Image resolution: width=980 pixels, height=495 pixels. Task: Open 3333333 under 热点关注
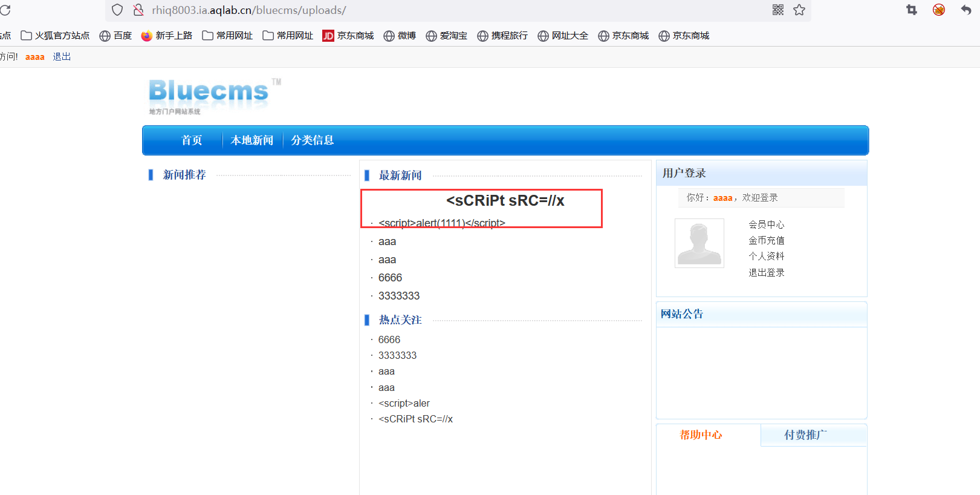pos(397,356)
